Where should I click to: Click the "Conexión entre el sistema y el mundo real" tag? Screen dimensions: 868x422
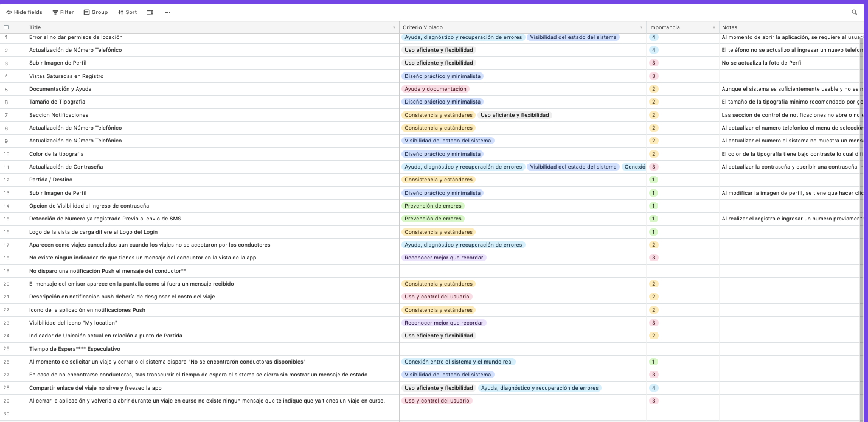tap(459, 362)
